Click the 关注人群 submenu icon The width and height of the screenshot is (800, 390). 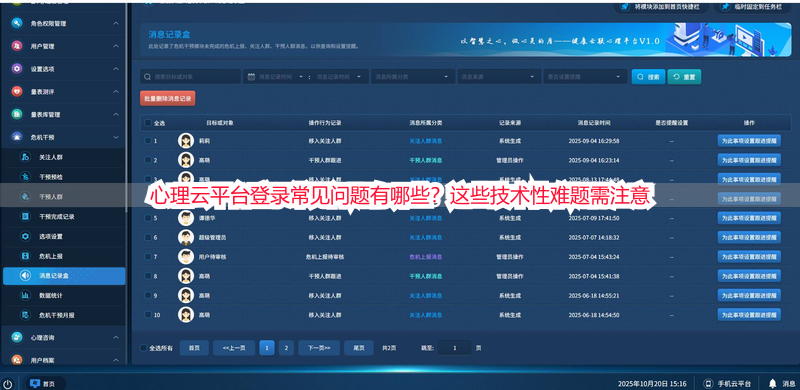25,157
